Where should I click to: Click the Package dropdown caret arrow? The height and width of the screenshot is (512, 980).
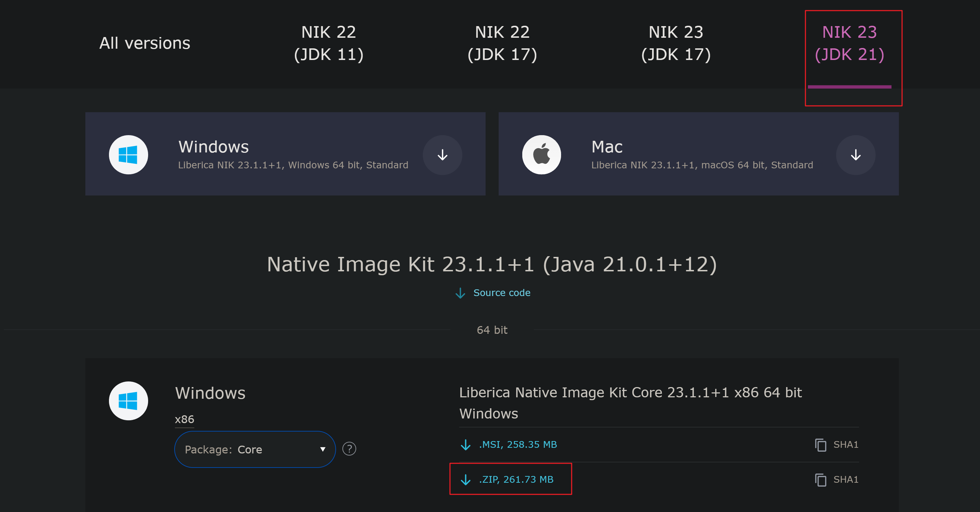click(x=323, y=449)
